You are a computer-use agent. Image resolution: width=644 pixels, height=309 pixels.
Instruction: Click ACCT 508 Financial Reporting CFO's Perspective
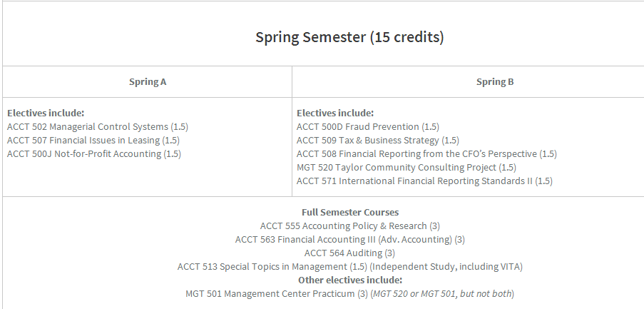(426, 153)
